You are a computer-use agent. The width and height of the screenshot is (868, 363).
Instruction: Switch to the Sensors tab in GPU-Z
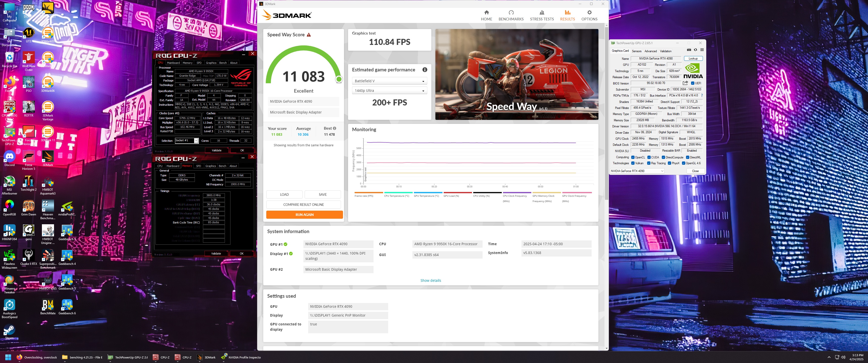[637, 51]
